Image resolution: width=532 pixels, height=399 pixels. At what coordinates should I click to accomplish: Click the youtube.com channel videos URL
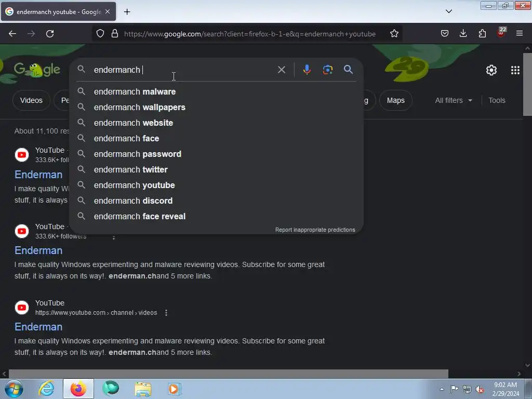pos(96,313)
